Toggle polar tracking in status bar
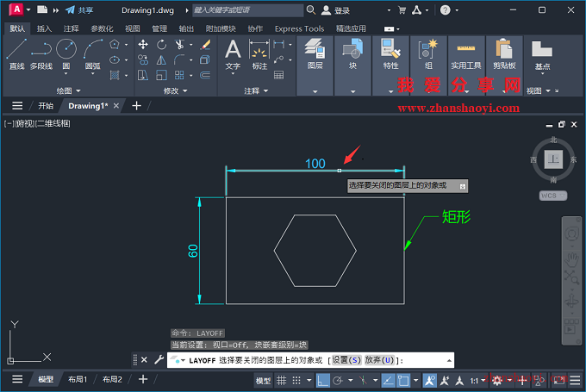Viewport: 586px width, 392px height. click(338, 381)
